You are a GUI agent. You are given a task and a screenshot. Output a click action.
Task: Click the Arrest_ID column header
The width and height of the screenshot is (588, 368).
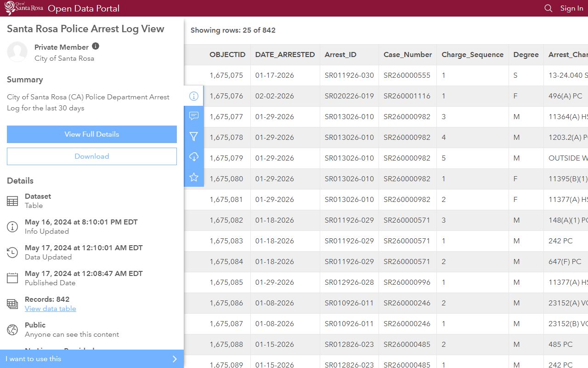pyautogui.click(x=340, y=55)
